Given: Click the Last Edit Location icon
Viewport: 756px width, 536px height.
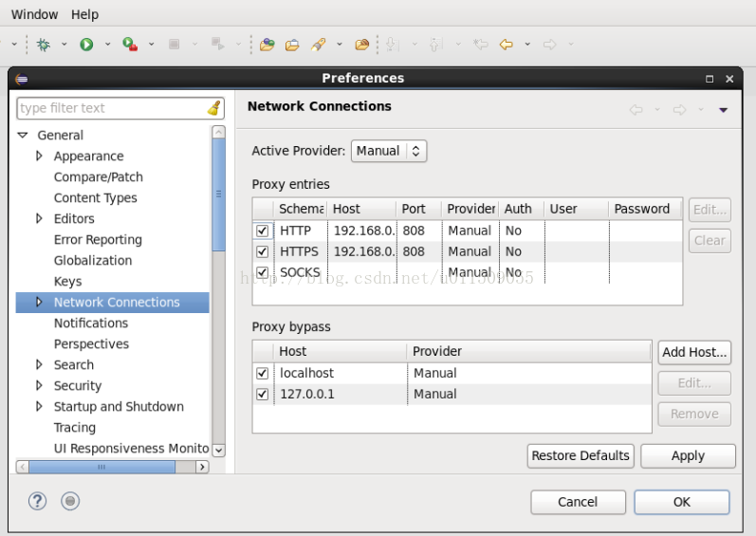Looking at the screenshot, I should tap(480, 45).
